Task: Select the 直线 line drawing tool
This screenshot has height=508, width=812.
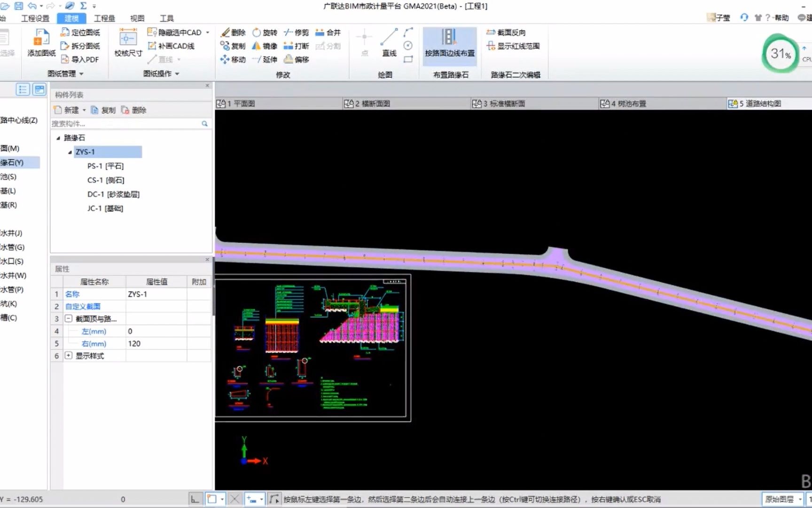Action: (x=389, y=43)
